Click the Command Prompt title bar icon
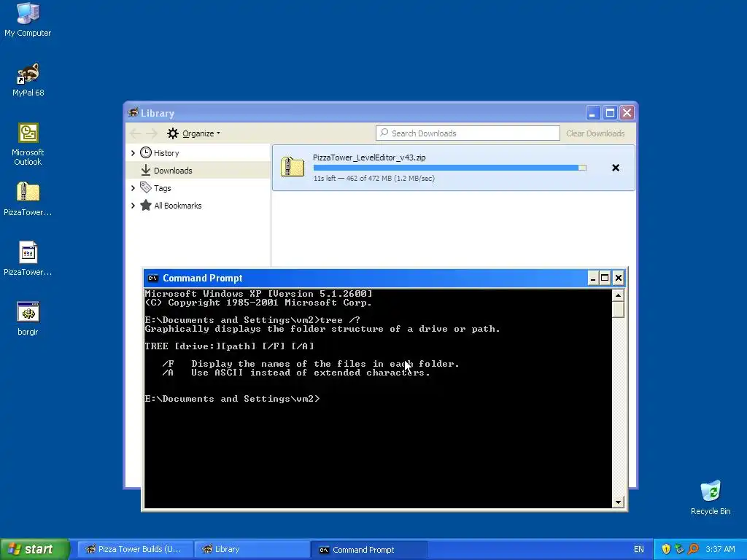The height and width of the screenshot is (560, 747). click(x=152, y=278)
